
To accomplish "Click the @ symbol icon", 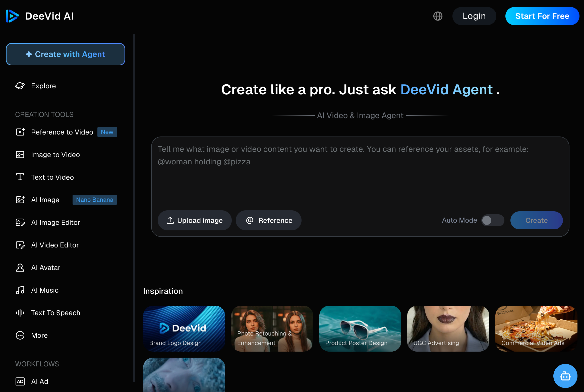I will click(x=250, y=220).
